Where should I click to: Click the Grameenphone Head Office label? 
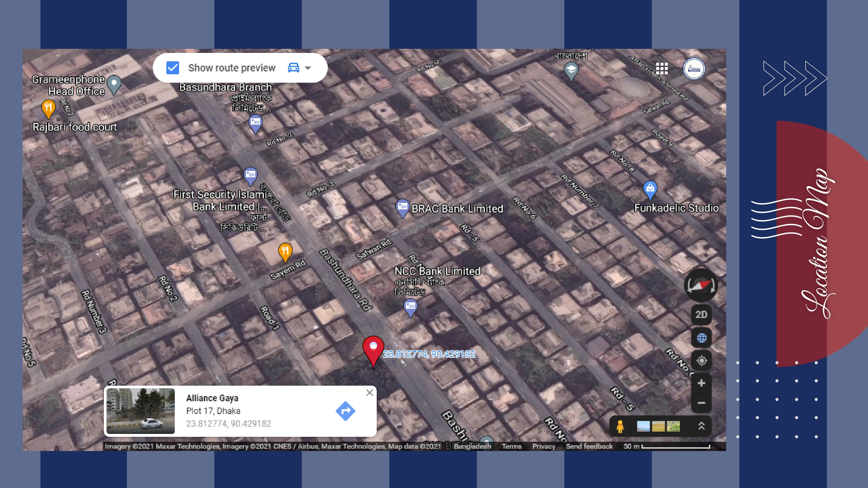point(68,85)
